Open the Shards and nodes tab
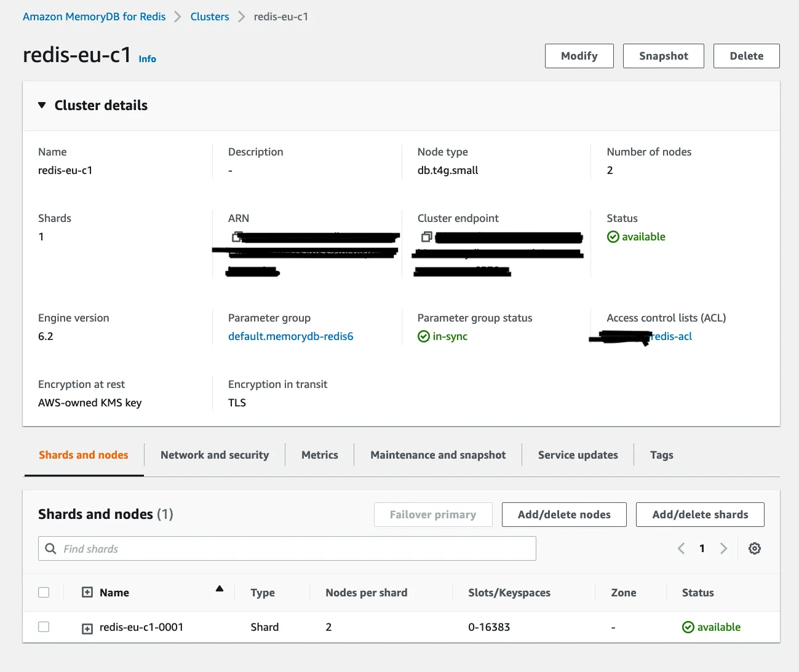 coord(84,455)
